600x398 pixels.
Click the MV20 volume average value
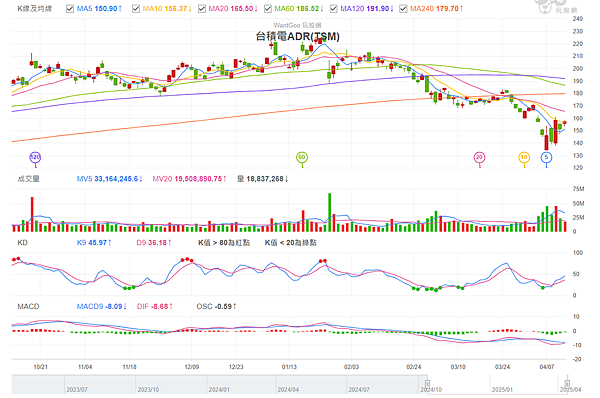(x=189, y=179)
